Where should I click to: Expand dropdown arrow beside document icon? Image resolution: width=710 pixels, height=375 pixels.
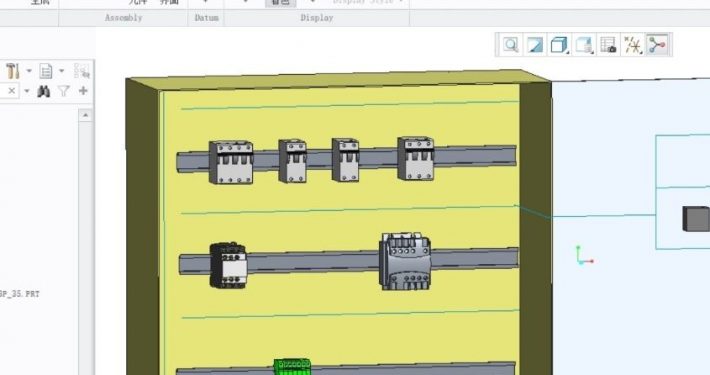coord(62,71)
